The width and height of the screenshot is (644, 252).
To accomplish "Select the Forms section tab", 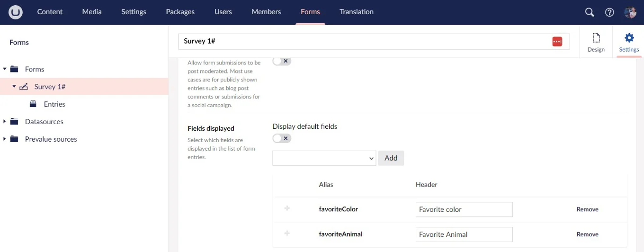I will click(310, 12).
